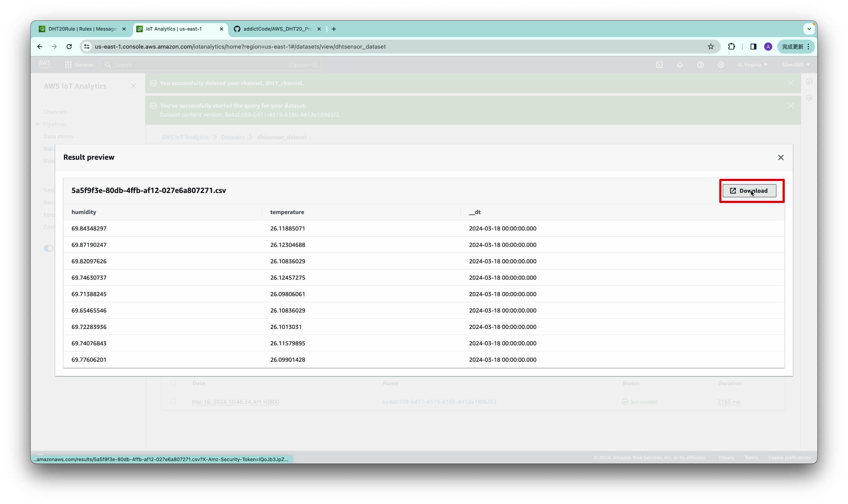This screenshot has height=504, width=848.
Task: Open the site information icon in the address bar
Action: (x=87, y=46)
